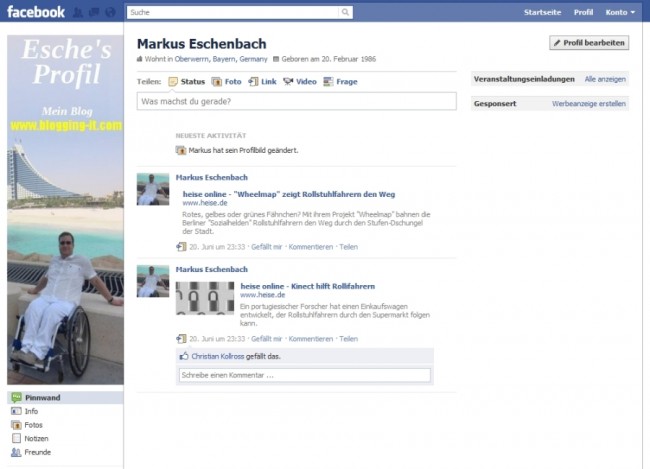Click the Werbeanzeige erstellen link
This screenshot has width=650, height=469.
point(589,104)
